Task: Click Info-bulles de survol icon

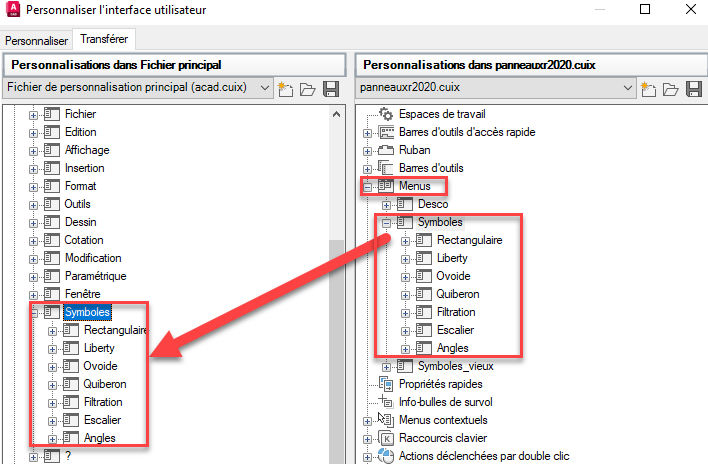Action: 386,401
